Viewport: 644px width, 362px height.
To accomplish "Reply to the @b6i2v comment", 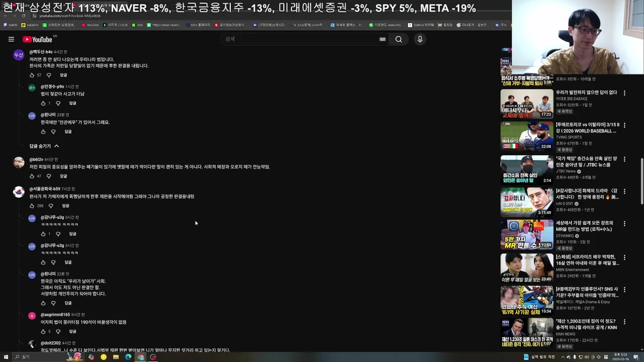I will [x=63, y=176].
